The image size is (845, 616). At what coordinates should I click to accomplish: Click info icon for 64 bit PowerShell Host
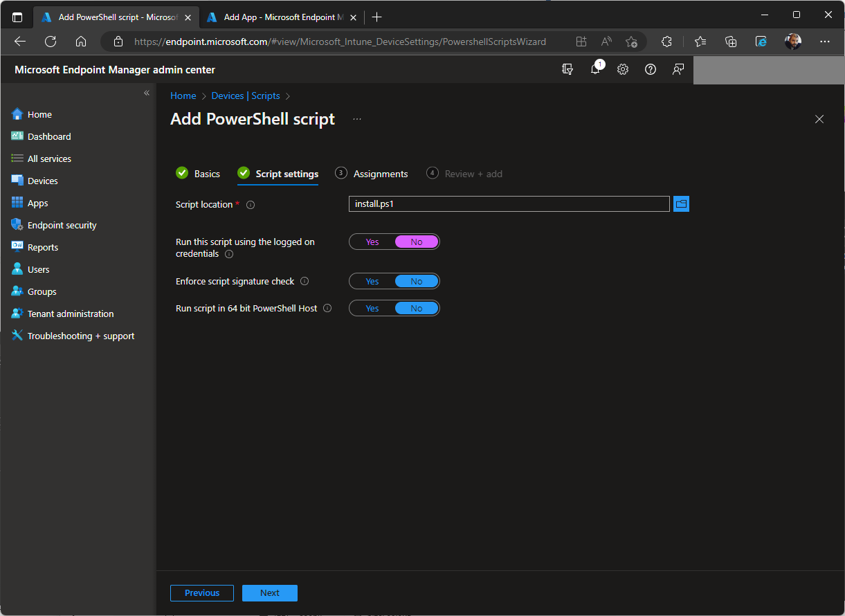tap(327, 309)
